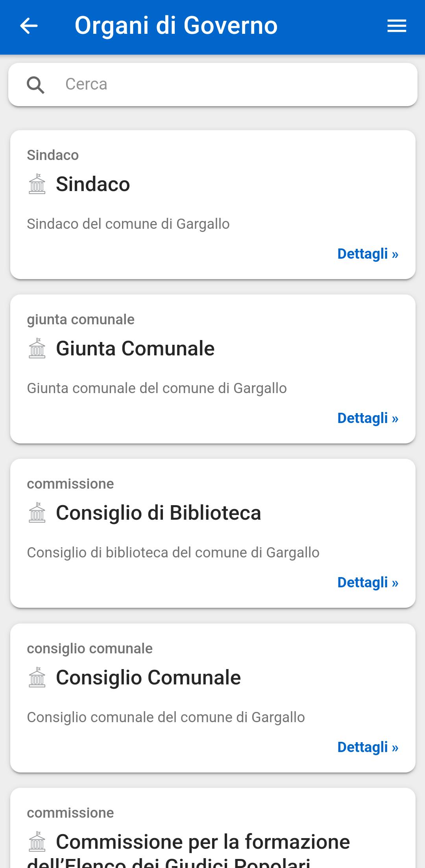This screenshot has width=425, height=868.
Task: Click the Sindaco del comune di Gargallo description
Action: [128, 224]
